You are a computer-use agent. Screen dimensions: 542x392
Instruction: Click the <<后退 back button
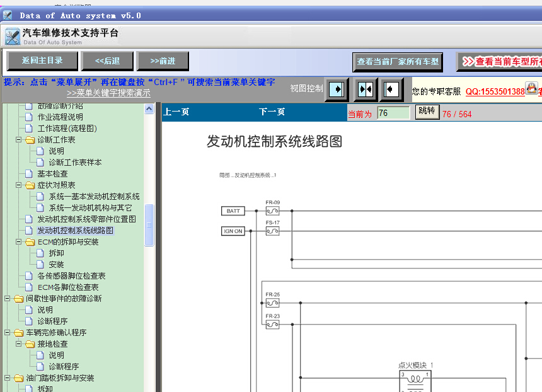tap(107, 61)
